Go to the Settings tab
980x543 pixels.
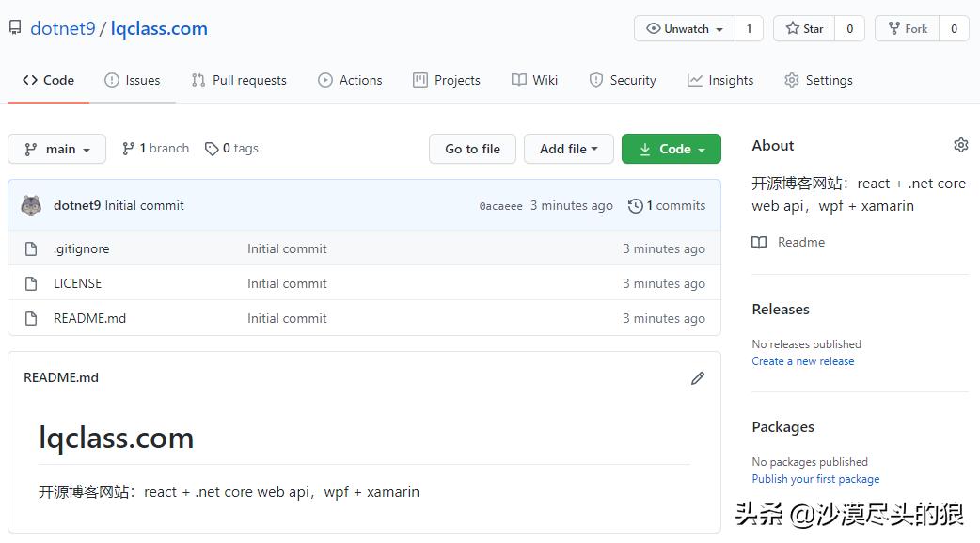(x=818, y=80)
